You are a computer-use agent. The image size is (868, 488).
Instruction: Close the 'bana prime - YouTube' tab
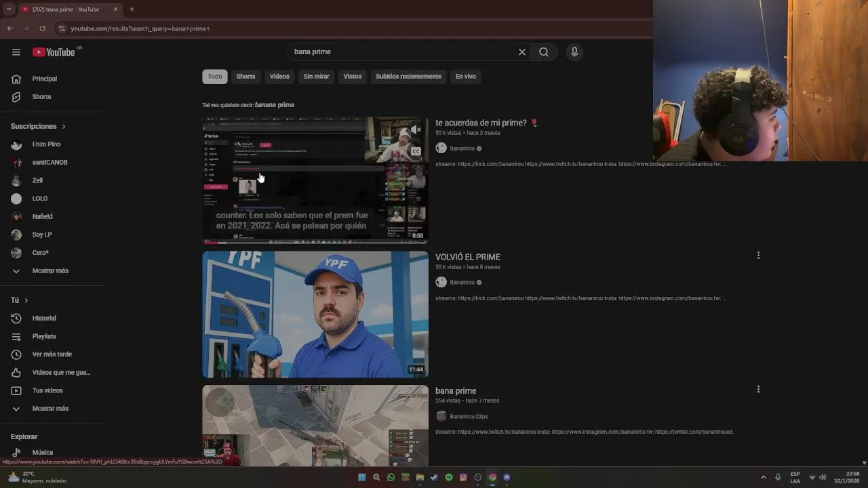(115, 9)
